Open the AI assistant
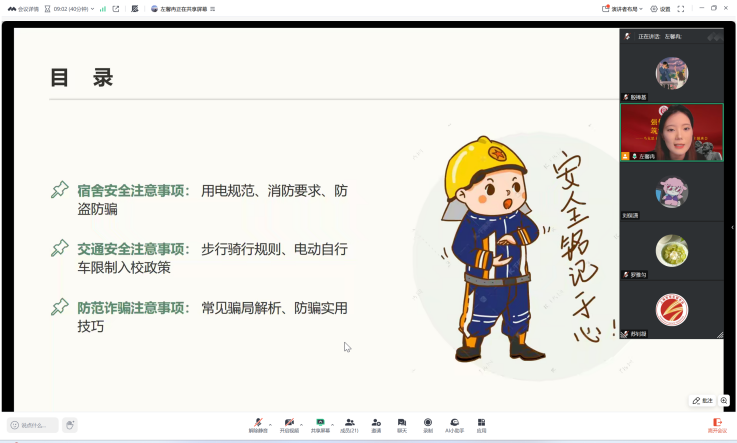The image size is (737, 443). pos(455,423)
